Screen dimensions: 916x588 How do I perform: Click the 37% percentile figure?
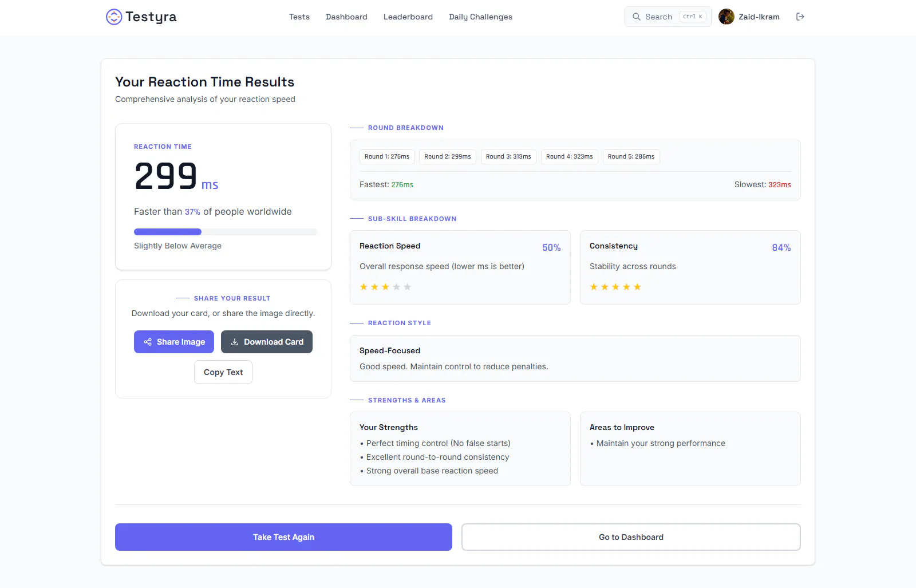(x=192, y=212)
